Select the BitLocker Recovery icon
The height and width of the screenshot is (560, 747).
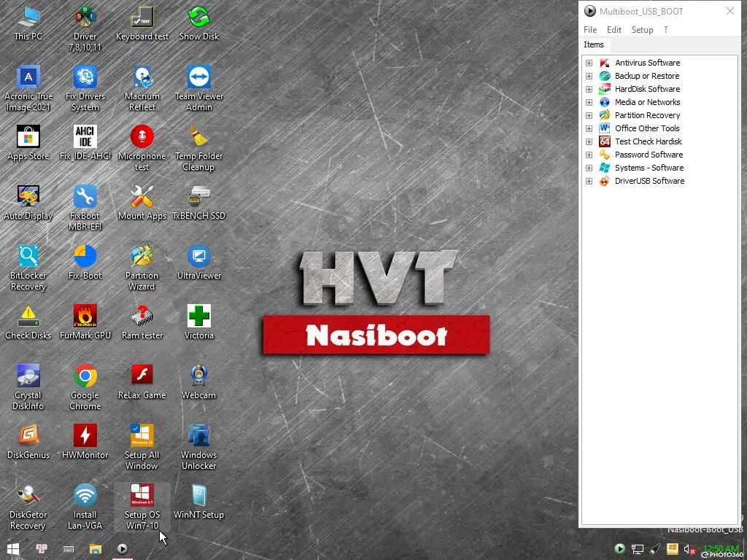[28, 268]
